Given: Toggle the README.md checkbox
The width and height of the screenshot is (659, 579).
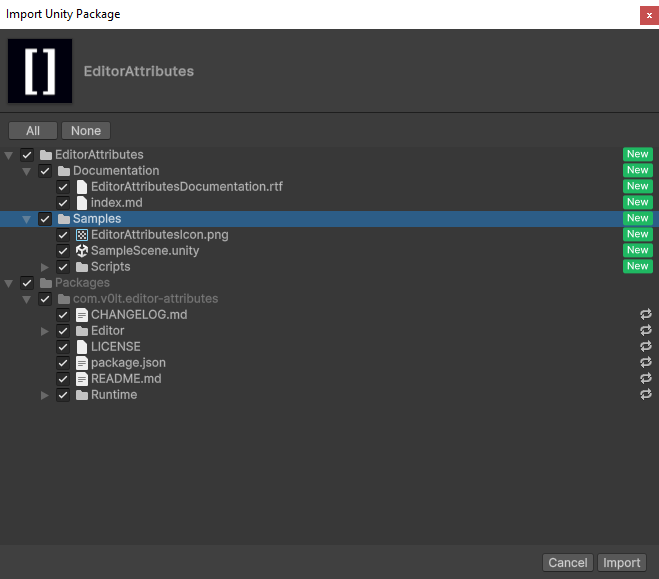Looking at the screenshot, I should pyautogui.click(x=63, y=379).
